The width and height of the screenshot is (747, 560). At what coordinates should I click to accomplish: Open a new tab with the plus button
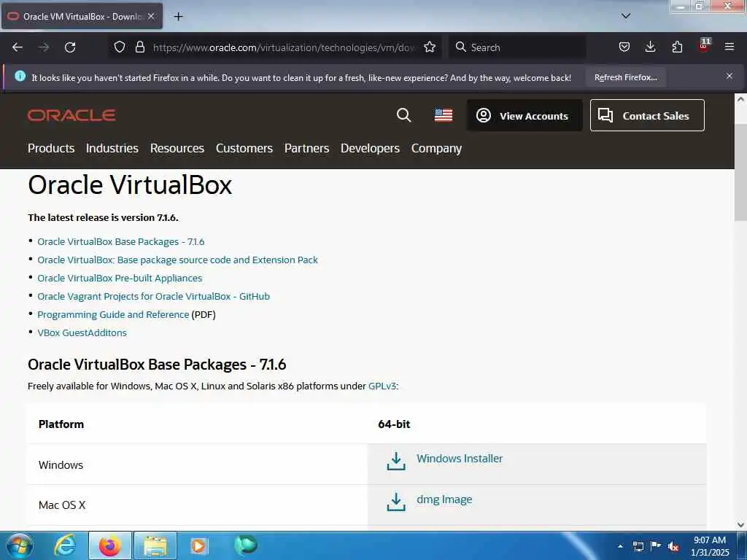[x=178, y=17]
